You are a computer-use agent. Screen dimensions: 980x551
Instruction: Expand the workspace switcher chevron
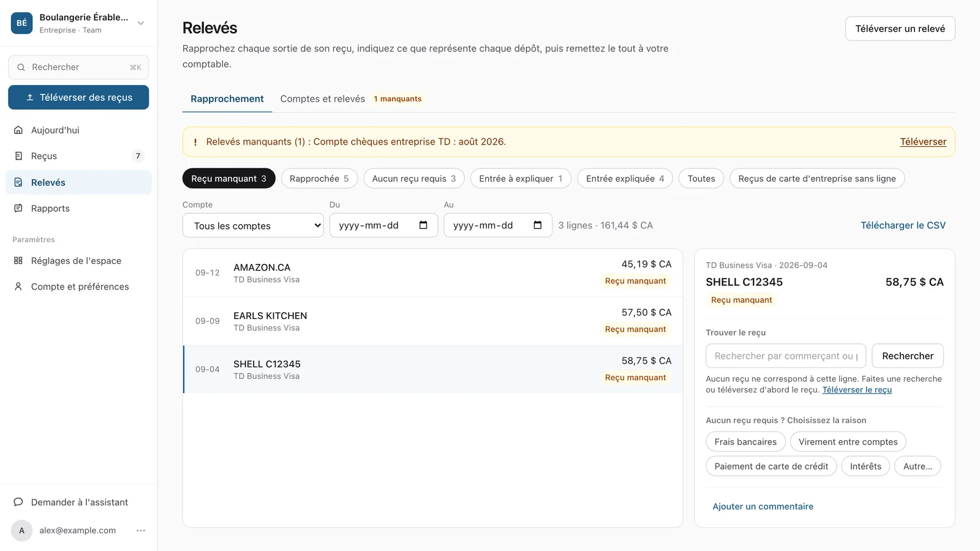pyautogui.click(x=141, y=23)
